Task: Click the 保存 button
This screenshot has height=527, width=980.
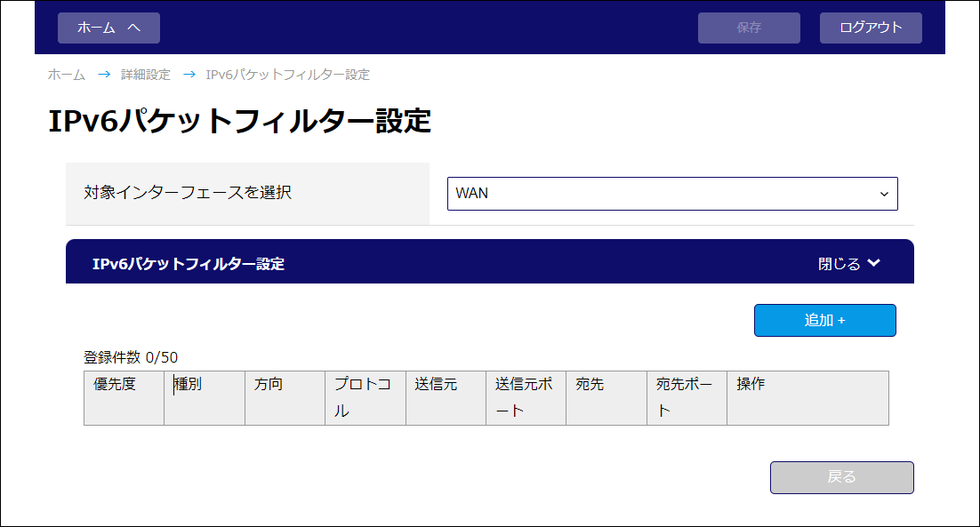Action: pyautogui.click(x=749, y=28)
